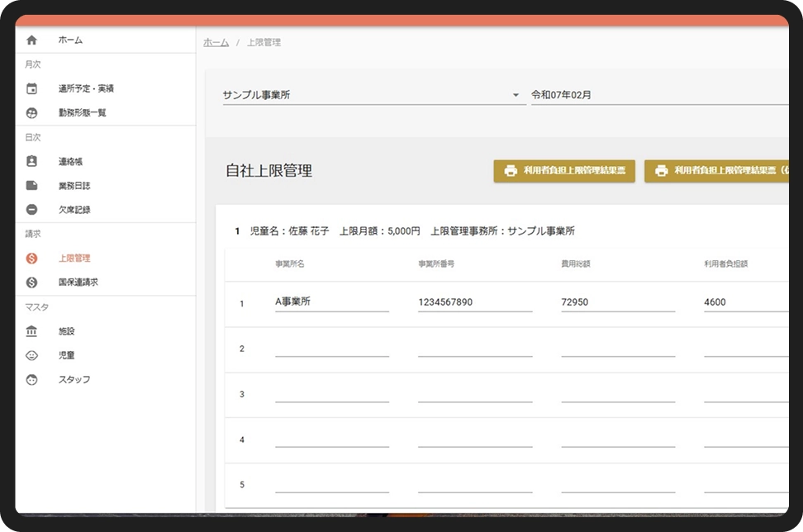Click the スタッフ face icon
This screenshot has width=803, height=532.
tap(31, 379)
